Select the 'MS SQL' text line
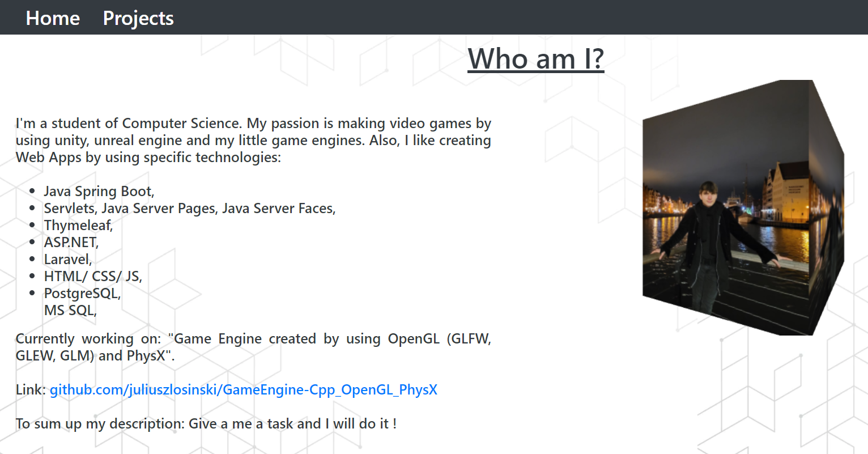 pyautogui.click(x=69, y=310)
